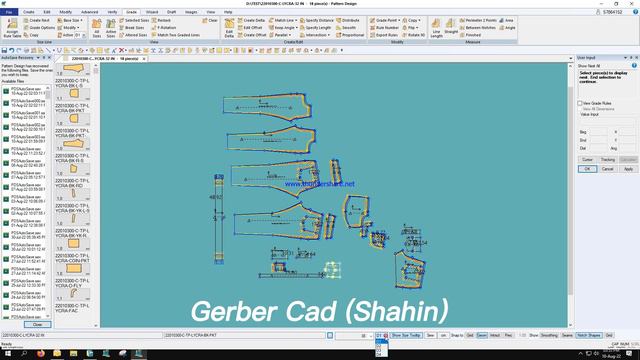The width and height of the screenshot is (640, 360).
Task: Toggle Snap to Intsct
Action: click(495, 335)
